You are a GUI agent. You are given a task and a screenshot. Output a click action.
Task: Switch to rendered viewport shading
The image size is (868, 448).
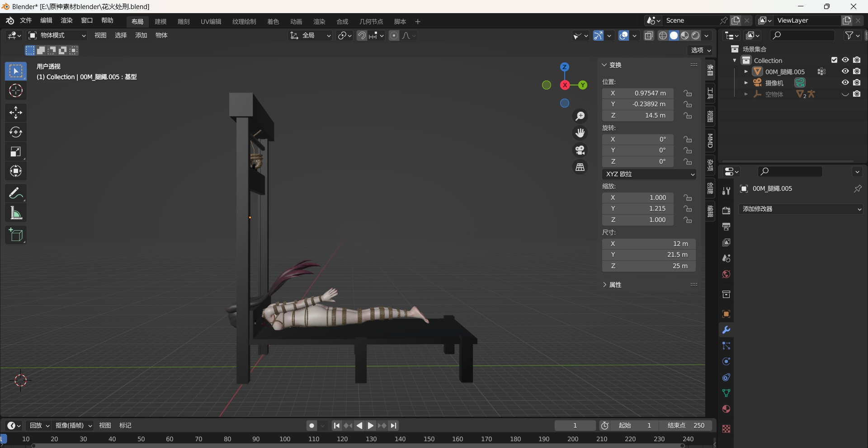point(696,36)
